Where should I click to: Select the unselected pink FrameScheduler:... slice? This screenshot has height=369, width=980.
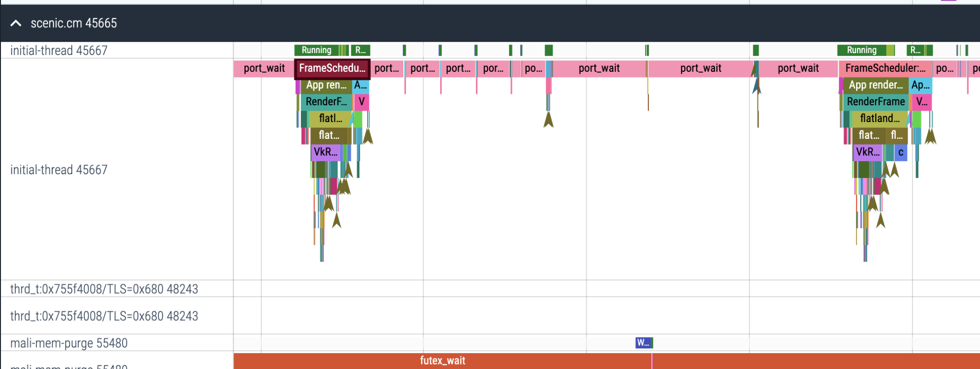[885, 68]
